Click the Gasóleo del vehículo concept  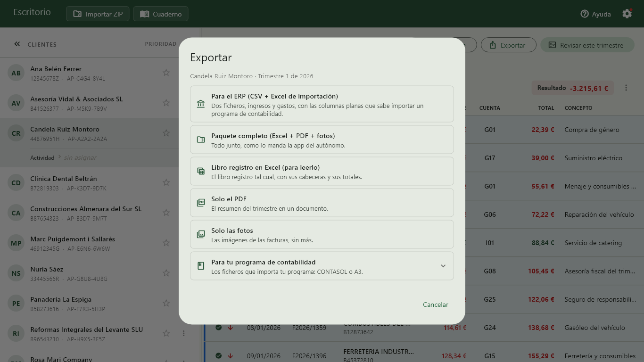[594, 328]
